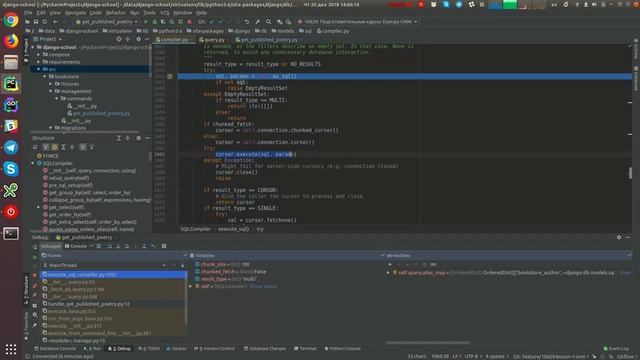
Task: Open the File menu
Action: (28, 13)
